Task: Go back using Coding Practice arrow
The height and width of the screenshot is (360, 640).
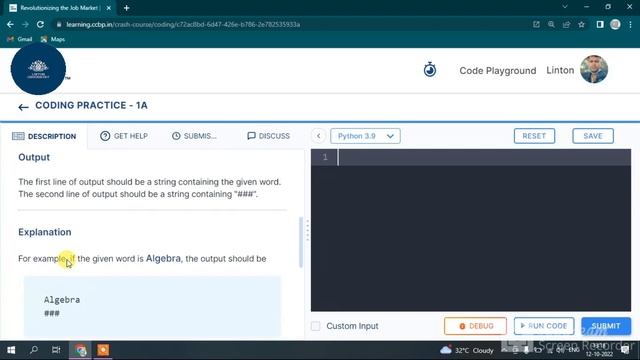Action: [x=23, y=107]
